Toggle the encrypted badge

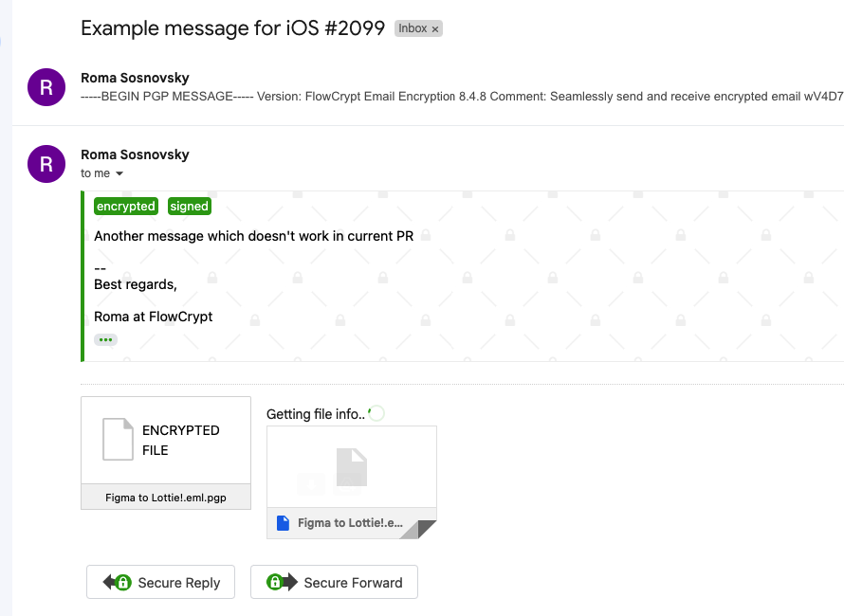(125, 206)
